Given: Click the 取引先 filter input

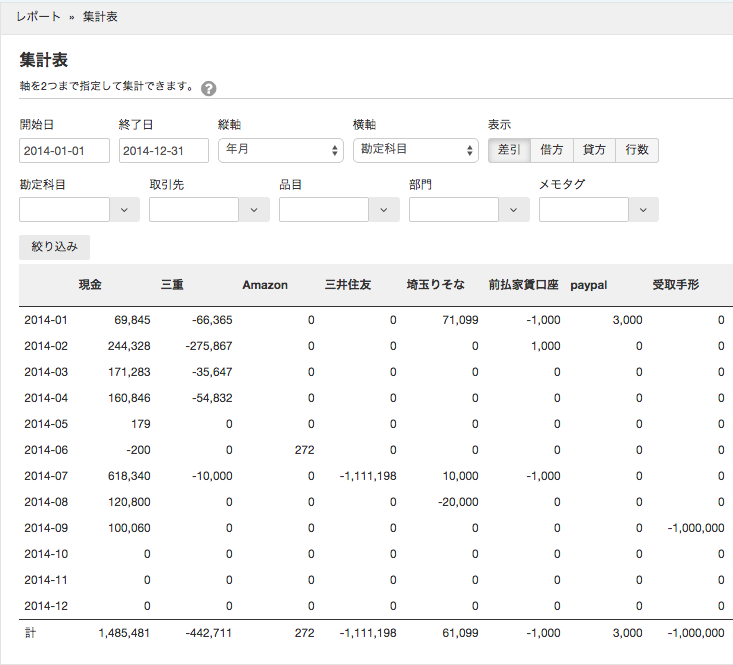Looking at the screenshot, I should tap(194, 209).
